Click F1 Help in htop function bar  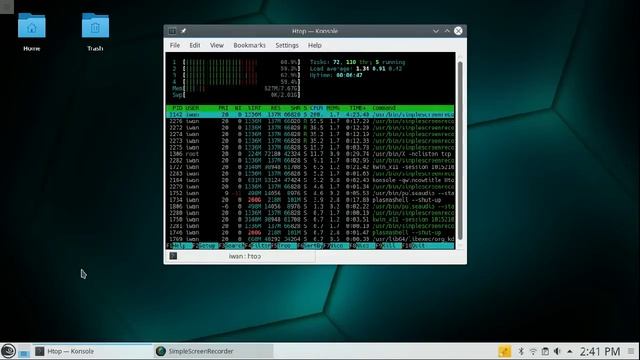(x=179, y=246)
